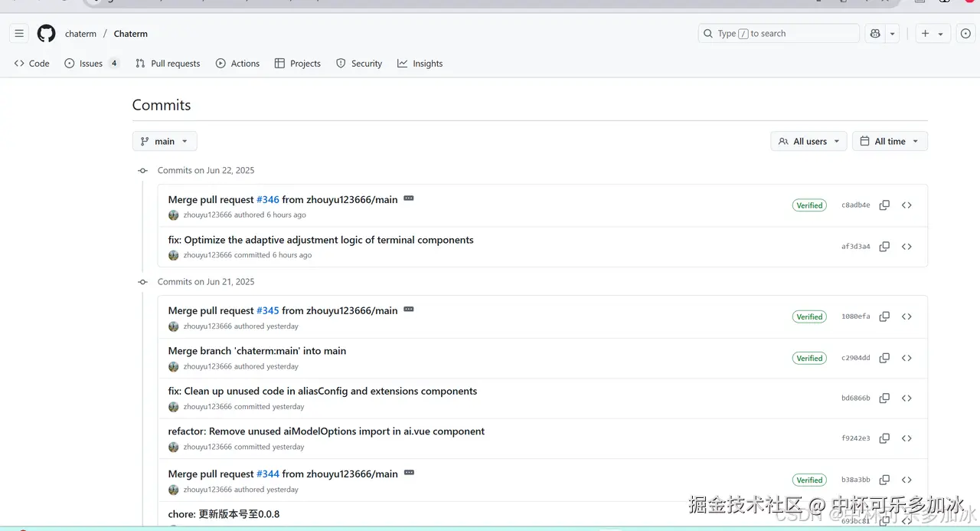The width and height of the screenshot is (980, 531).
Task: Open zhouyu123666 author of aiModelOptions refactor
Action: tap(207, 447)
